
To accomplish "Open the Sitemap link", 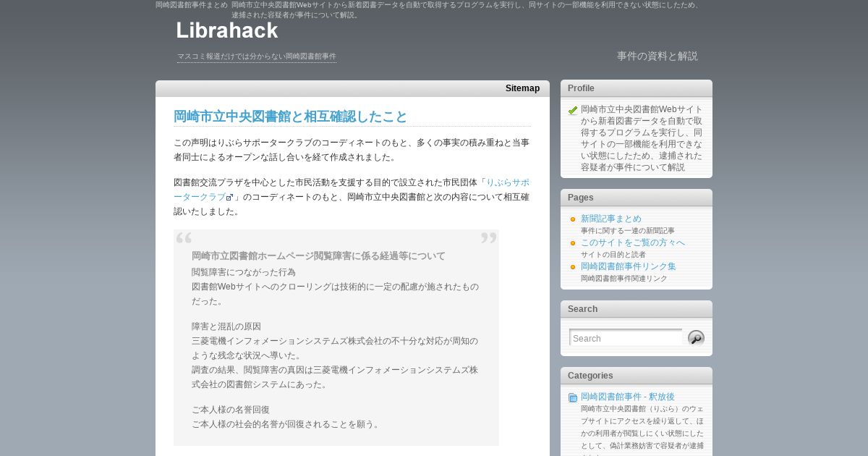I will 522,88.
